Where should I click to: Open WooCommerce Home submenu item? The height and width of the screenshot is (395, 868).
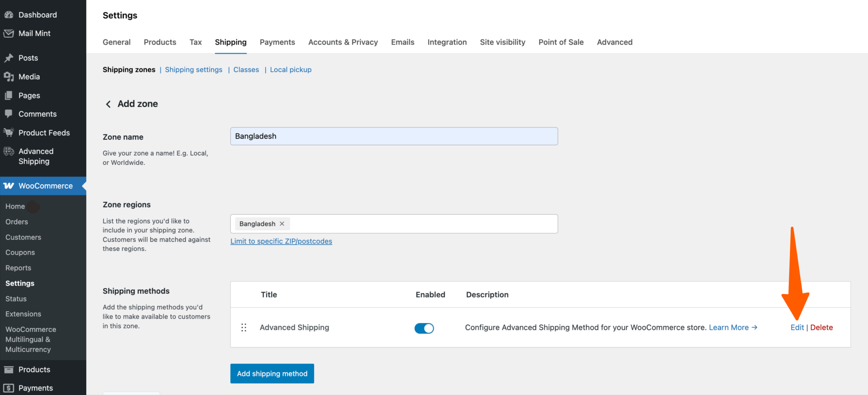(x=15, y=206)
